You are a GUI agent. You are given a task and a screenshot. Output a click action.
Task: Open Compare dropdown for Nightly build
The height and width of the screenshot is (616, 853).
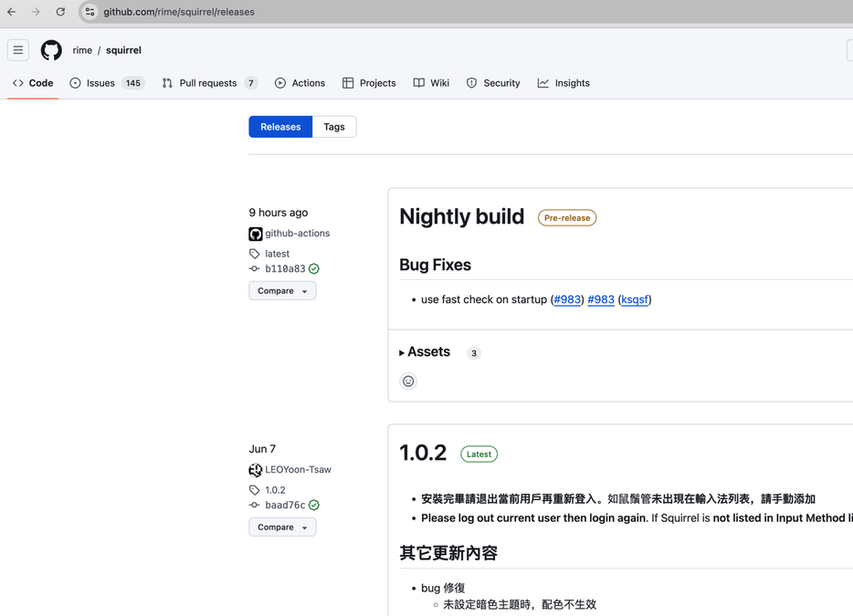tap(282, 291)
